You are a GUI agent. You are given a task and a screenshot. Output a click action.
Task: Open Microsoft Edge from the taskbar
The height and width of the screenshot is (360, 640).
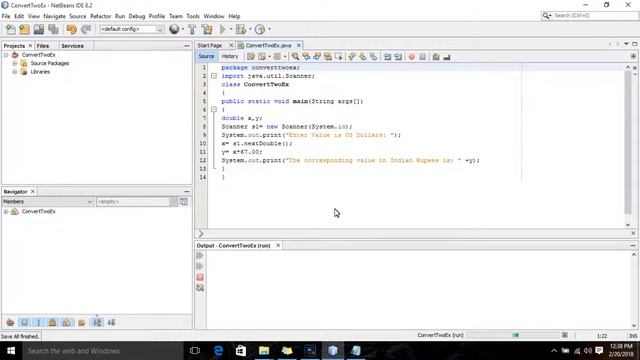pyautogui.click(x=218, y=351)
